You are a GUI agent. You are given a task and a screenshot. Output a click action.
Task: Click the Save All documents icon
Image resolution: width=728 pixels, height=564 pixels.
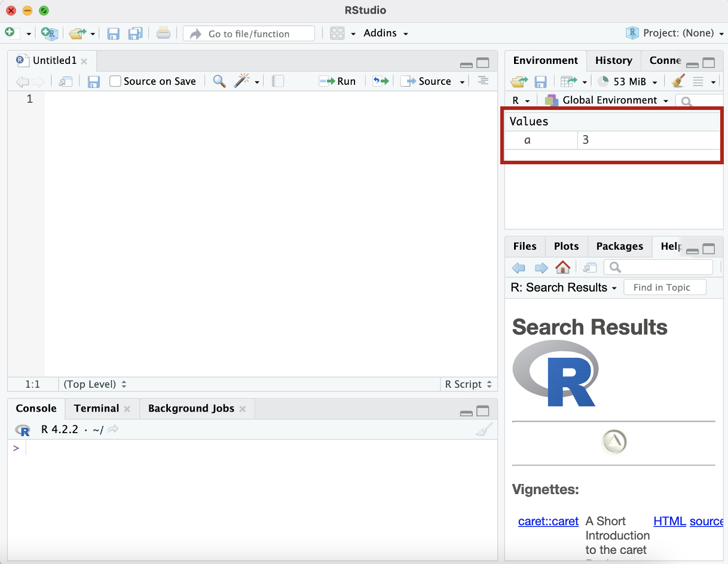[136, 33]
